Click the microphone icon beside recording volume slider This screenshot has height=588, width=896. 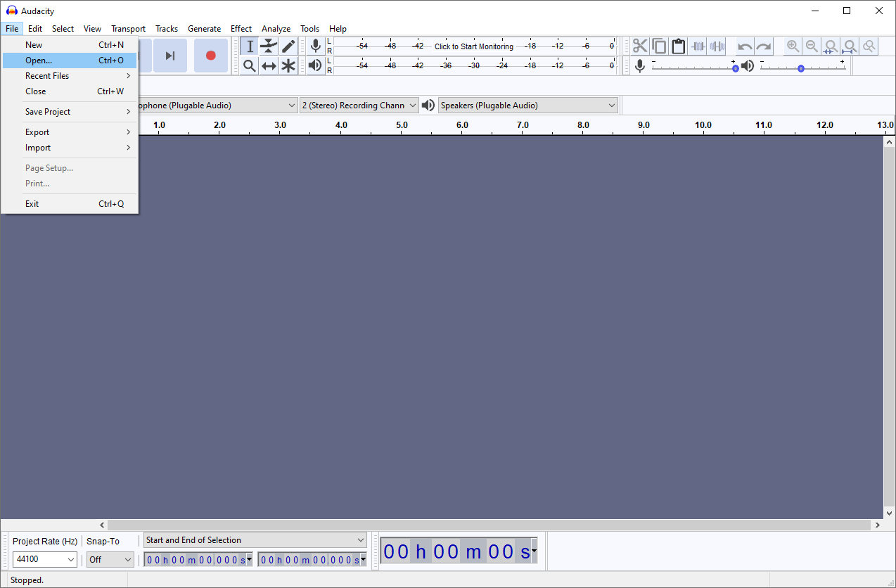640,66
